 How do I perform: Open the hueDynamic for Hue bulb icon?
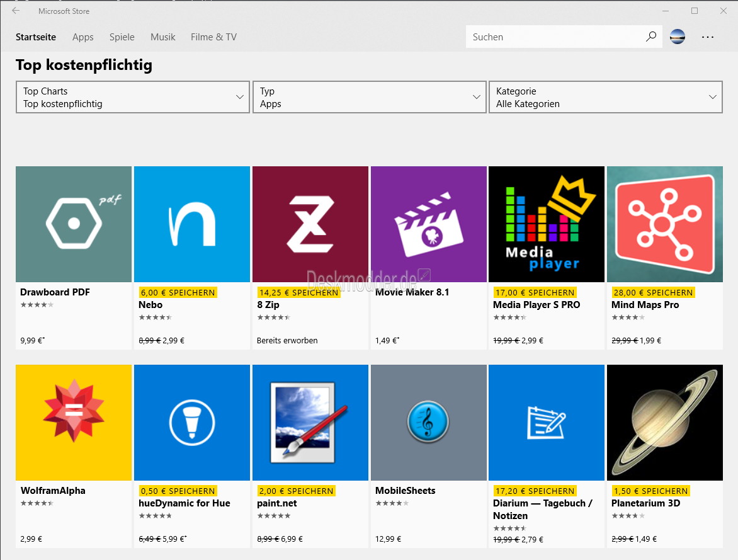tap(192, 423)
